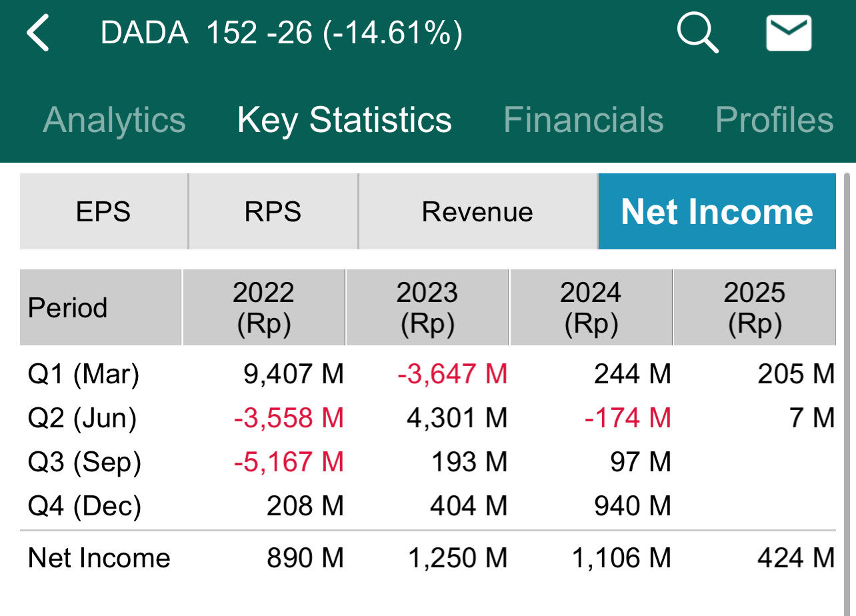This screenshot has height=616, width=856.
Task: Tap the 2023 (Rp) column header
Action: tap(427, 308)
